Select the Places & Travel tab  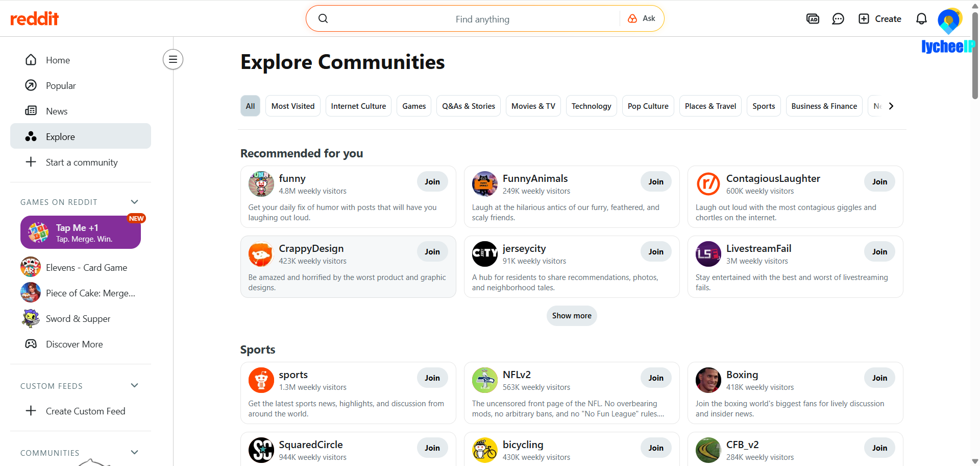(710, 106)
